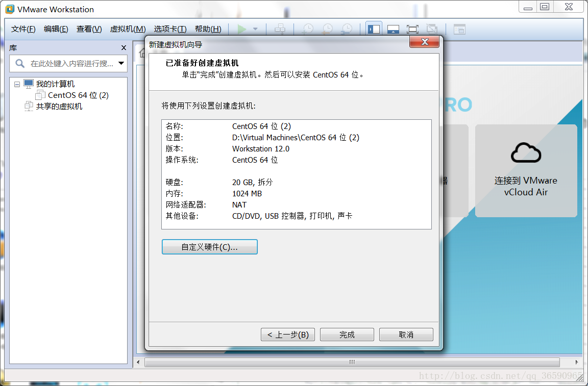The height and width of the screenshot is (386, 588).
Task: Click the 20 GB, 拆分 disk value
Action: (x=252, y=183)
